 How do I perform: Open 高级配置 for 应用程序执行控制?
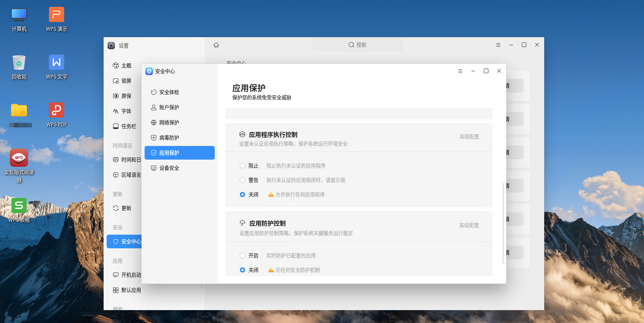coord(469,136)
